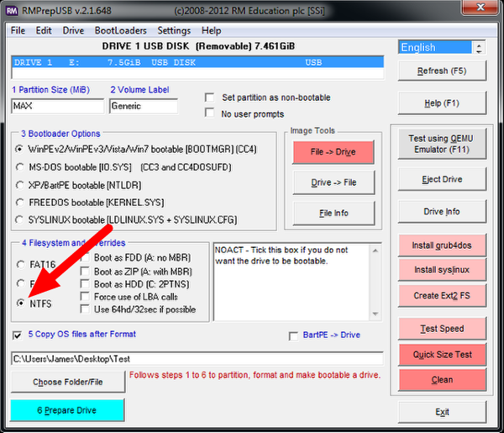Tick Force use of LBA calls
This screenshot has width=504, height=433.
pos(85,296)
